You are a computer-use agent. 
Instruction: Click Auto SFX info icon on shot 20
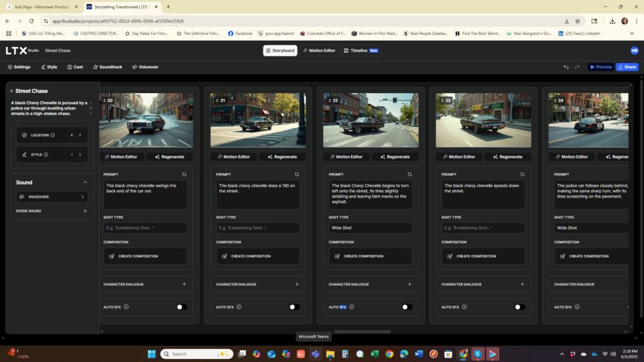click(126, 307)
